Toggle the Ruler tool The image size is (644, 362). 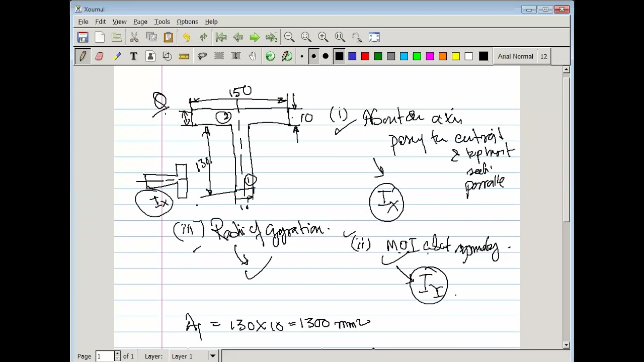[184, 56]
